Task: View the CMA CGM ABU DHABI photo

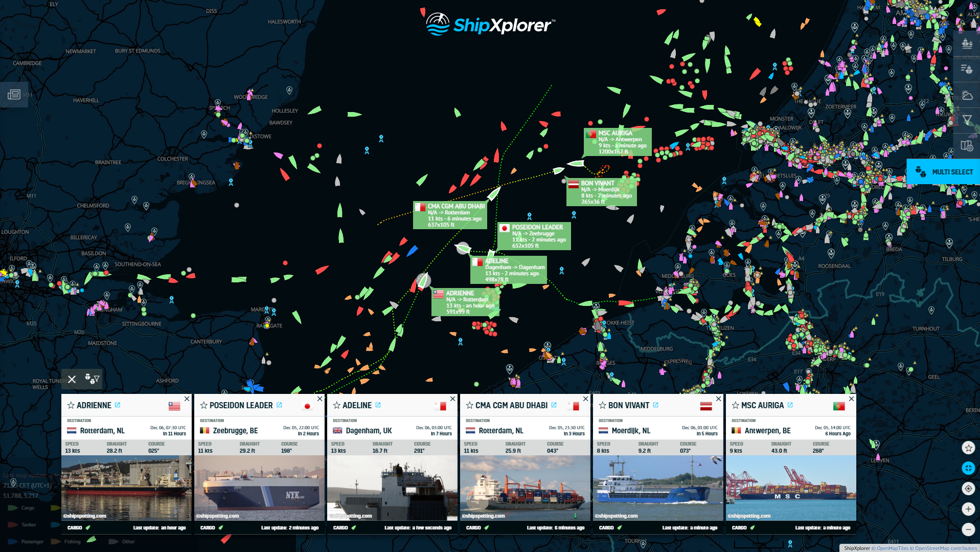Action: pos(525,488)
